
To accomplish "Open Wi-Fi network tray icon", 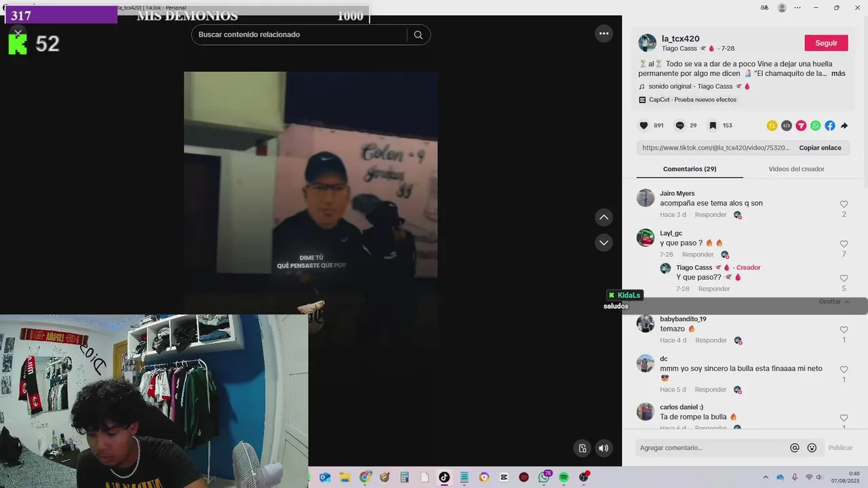I will [808, 477].
